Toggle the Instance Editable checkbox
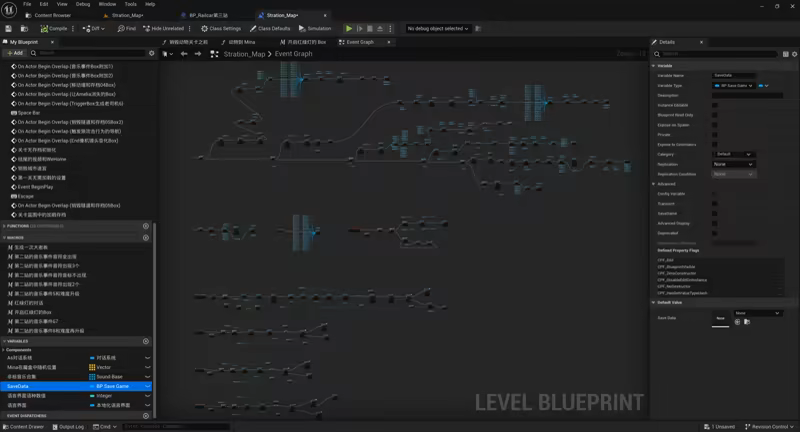The width and height of the screenshot is (800, 432). coord(714,105)
